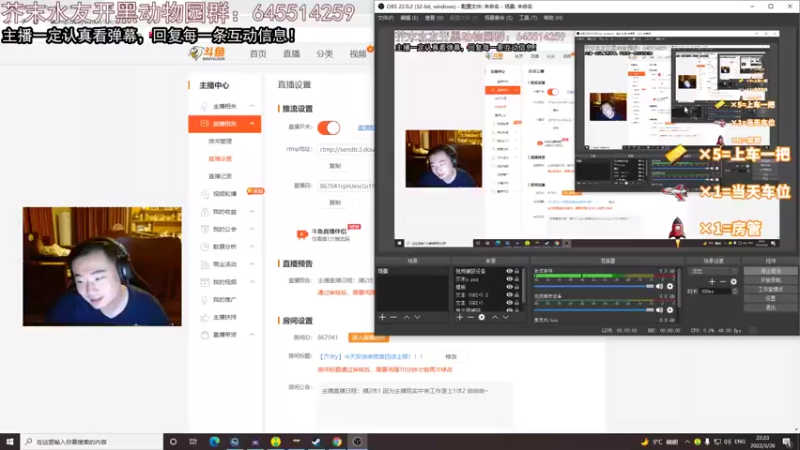Open the OBS 编辑(E) menu
This screenshot has width=800, height=450.
pyautogui.click(x=409, y=18)
